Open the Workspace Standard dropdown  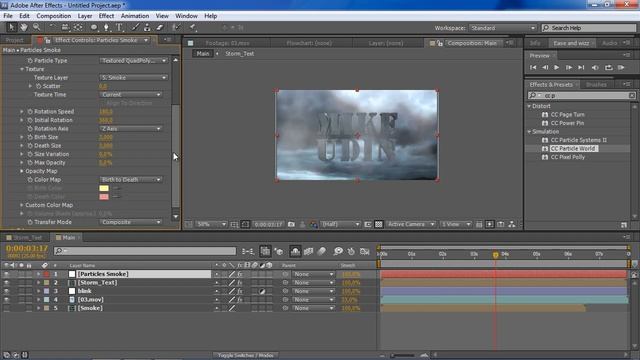(503, 28)
